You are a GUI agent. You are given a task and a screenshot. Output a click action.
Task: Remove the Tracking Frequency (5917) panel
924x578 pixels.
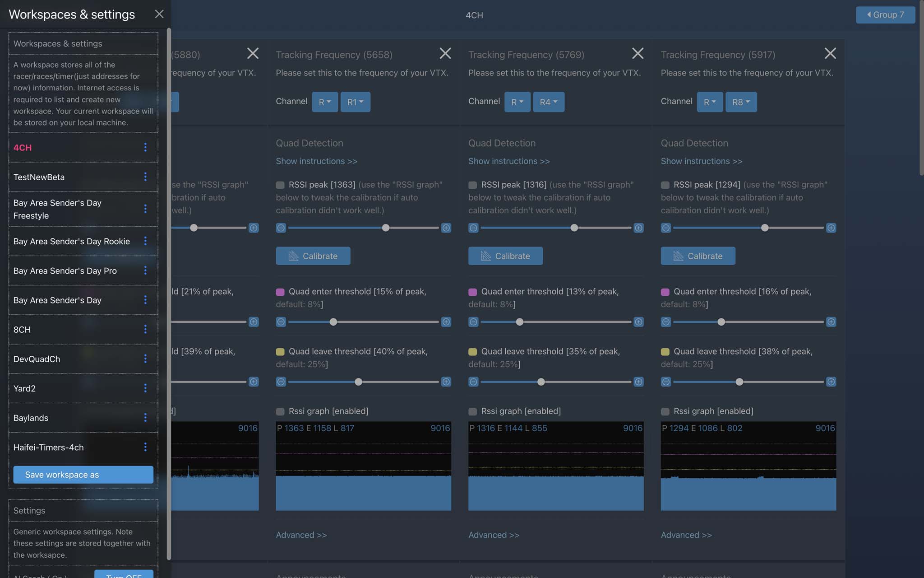(x=830, y=54)
